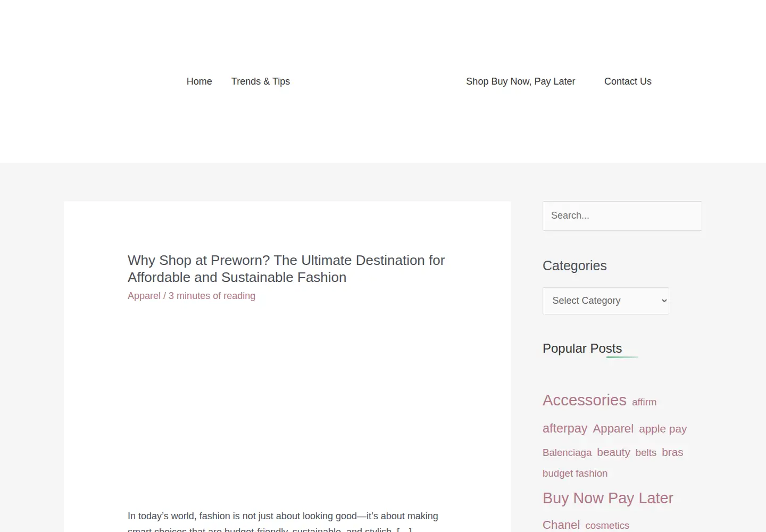The image size is (766, 532).
Task: Click the Search input field
Action: [x=622, y=216]
